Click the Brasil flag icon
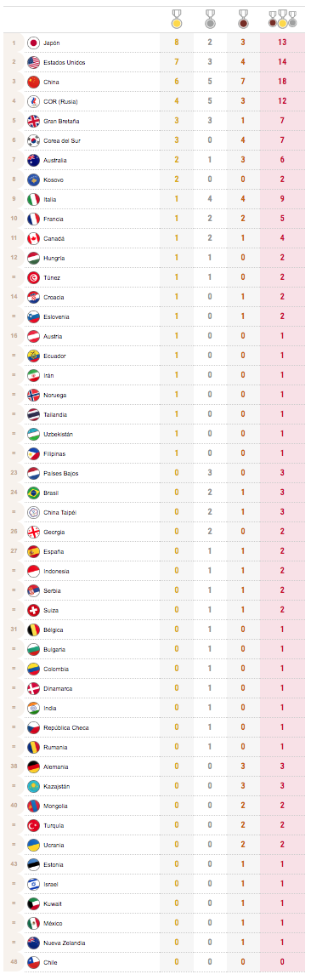The image size is (311, 980). coord(34,493)
